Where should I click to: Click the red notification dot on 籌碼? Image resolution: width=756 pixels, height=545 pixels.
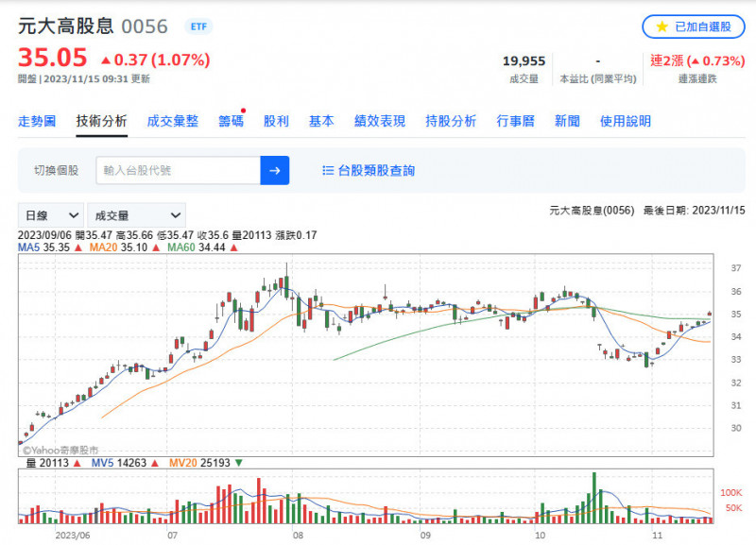pyautogui.click(x=244, y=111)
